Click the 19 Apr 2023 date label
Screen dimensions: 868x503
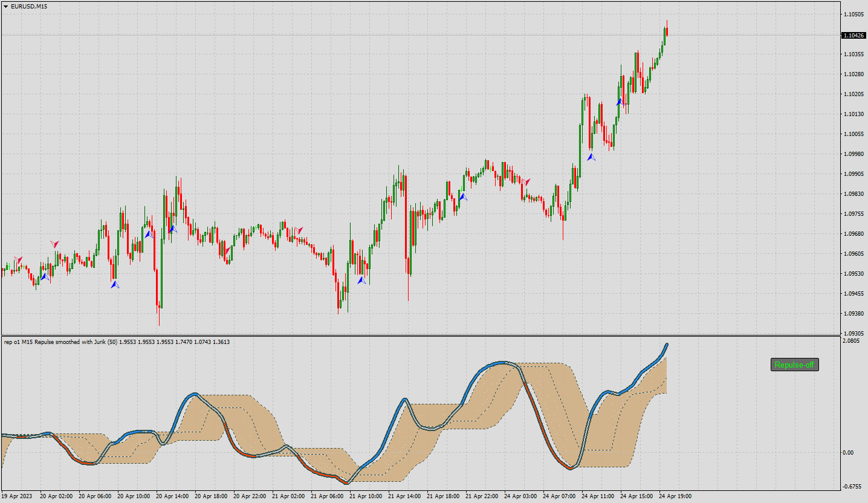[16, 496]
